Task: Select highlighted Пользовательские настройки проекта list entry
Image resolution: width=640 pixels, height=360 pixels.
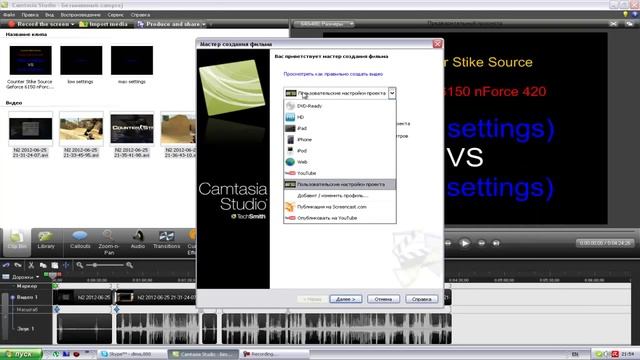Action: click(x=340, y=184)
